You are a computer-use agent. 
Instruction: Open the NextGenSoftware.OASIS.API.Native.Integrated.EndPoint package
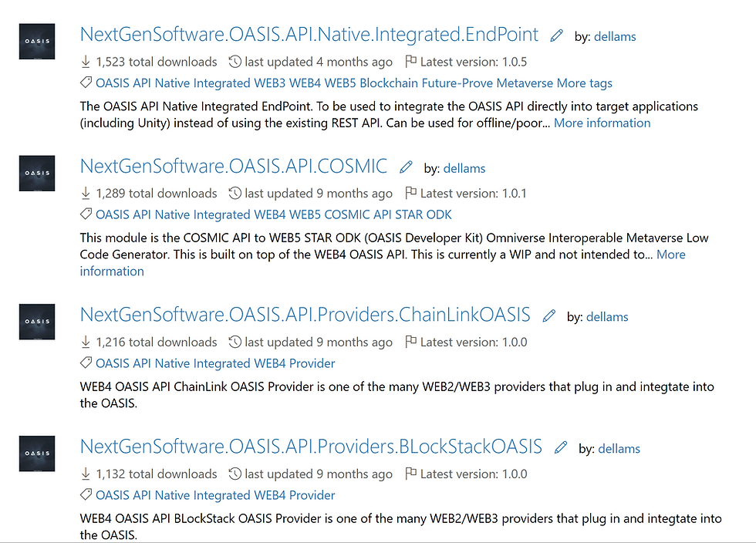pos(309,35)
